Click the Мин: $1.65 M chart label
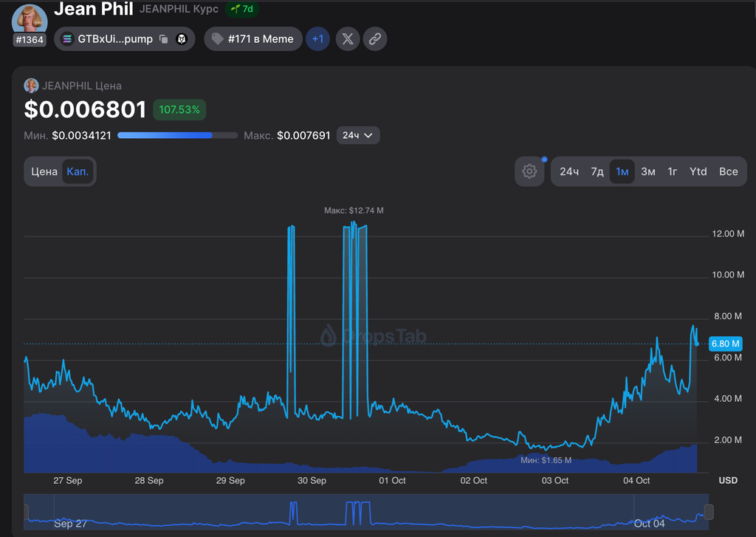The height and width of the screenshot is (537, 756). pyautogui.click(x=546, y=460)
